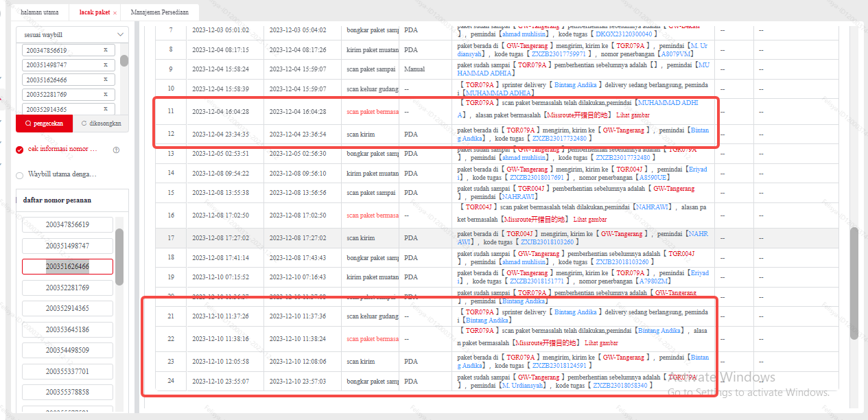Select the cek informasi nomor option
868x420 pixels.
(19, 150)
